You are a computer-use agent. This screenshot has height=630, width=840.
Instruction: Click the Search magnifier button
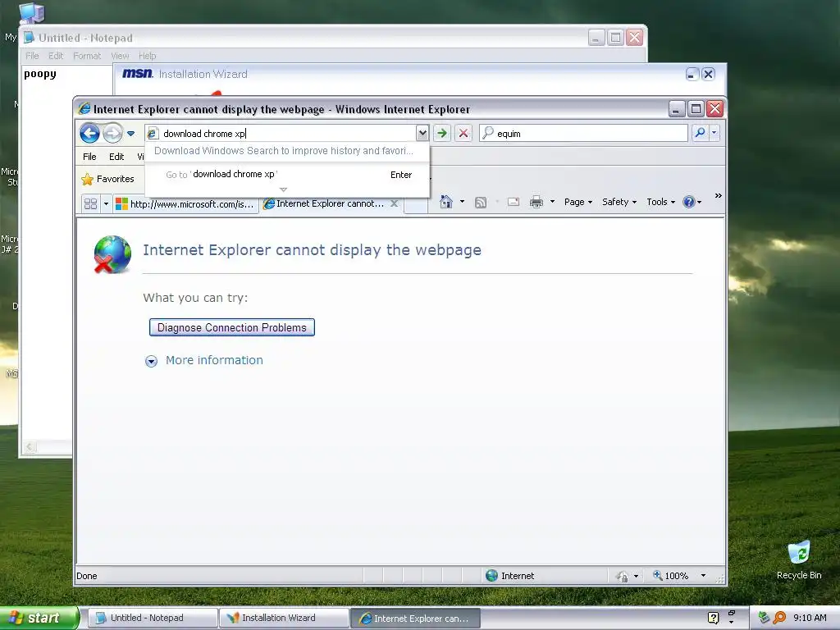pyautogui.click(x=700, y=133)
